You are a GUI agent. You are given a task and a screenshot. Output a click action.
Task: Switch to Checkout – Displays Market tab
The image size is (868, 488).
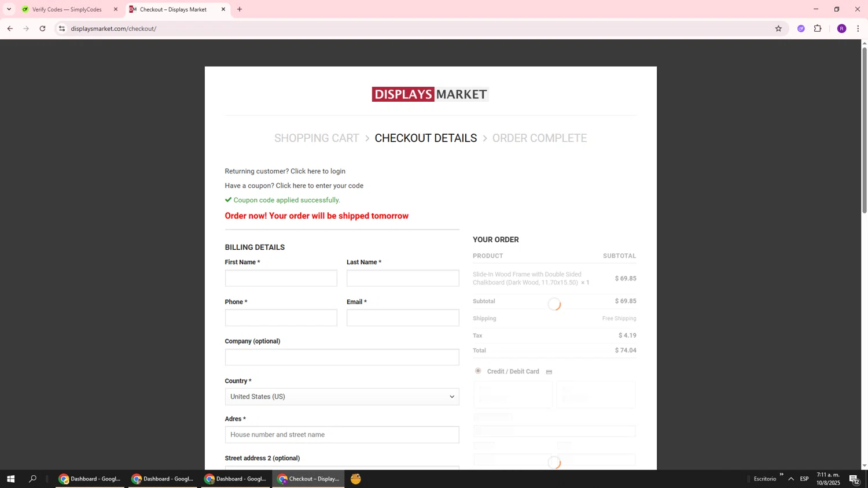[x=174, y=9]
